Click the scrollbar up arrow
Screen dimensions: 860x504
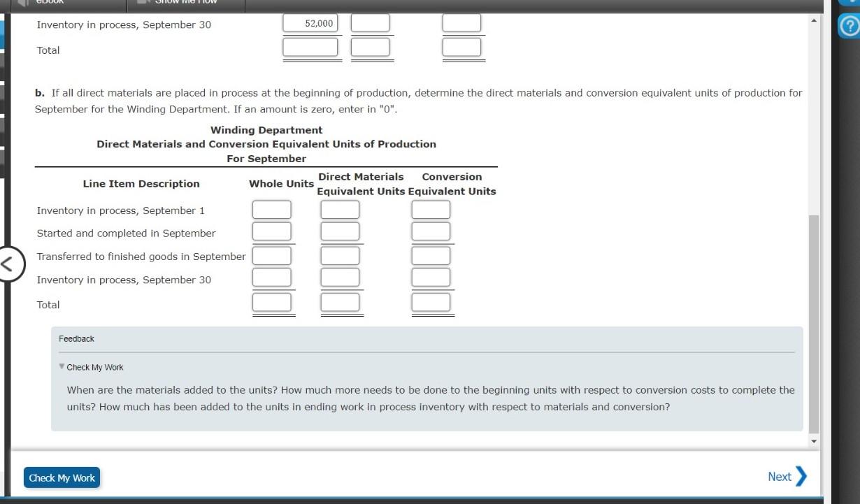[813, 20]
